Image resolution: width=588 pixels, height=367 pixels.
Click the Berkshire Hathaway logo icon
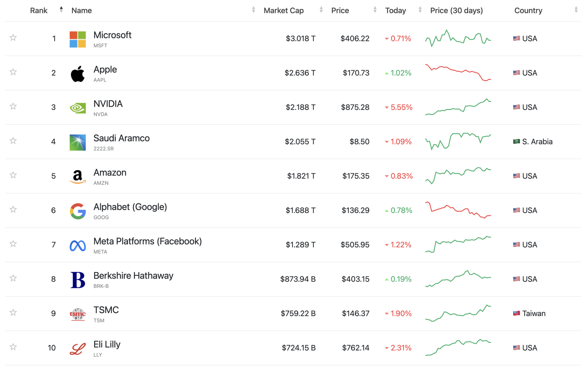[x=77, y=280]
